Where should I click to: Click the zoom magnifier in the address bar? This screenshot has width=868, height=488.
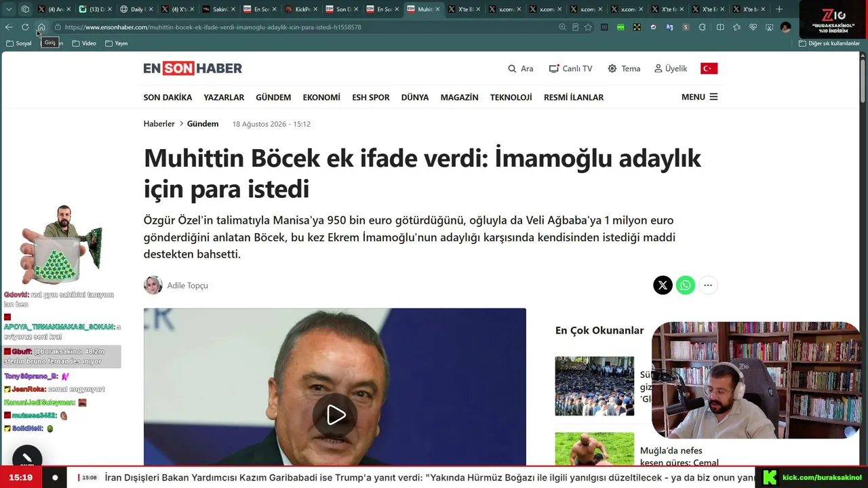click(562, 27)
